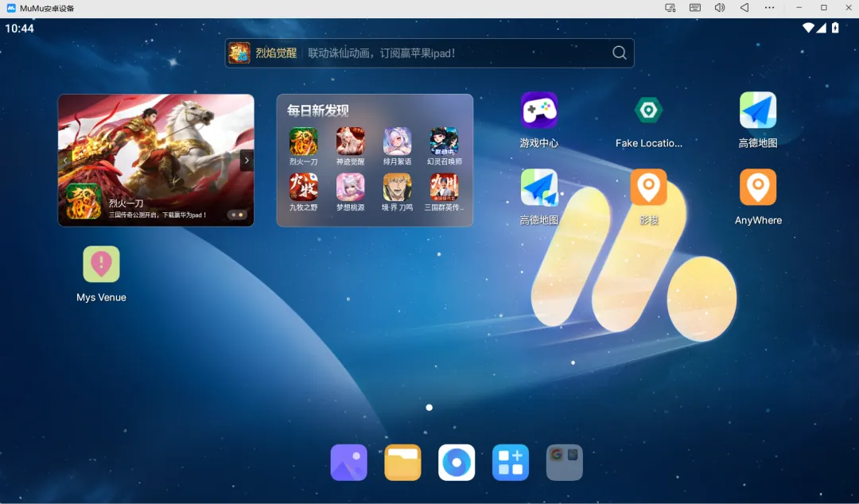Image resolution: width=859 pixels, height=504 pixels.
Task: Select 九牧之野 game icon
Action: coord(304,188)
